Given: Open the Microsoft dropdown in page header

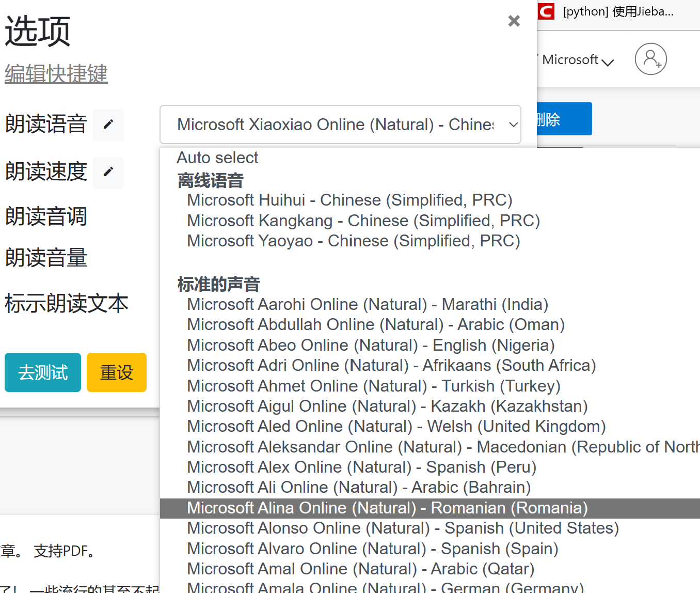Looking at the screenshot, I should (x=578, y=60).
